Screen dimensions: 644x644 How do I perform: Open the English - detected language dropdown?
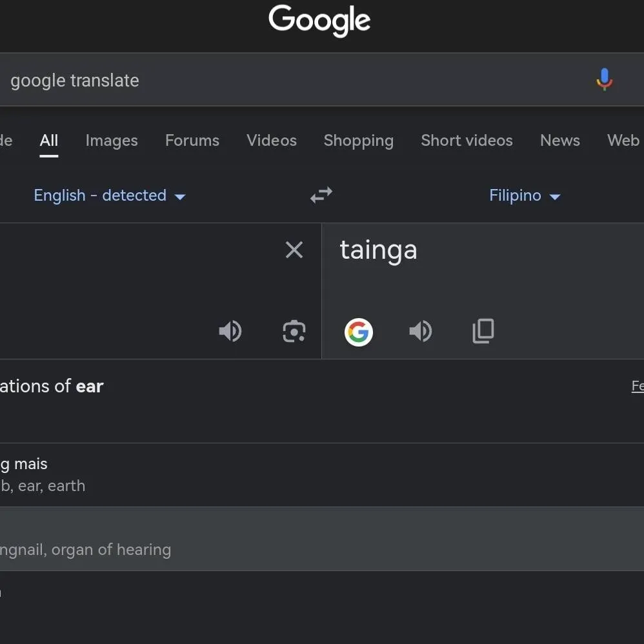(110, 196)
